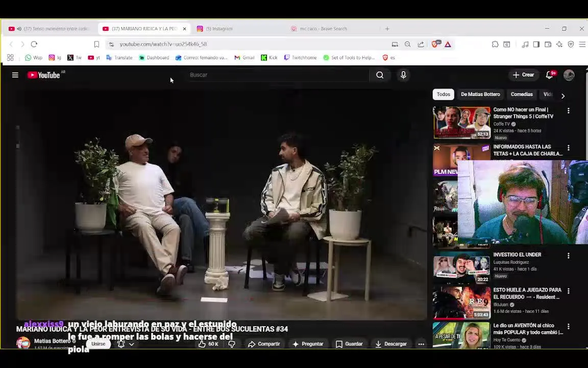Viewport: 588px width, 368px height.
Task: Click the Preguntar button
Action: click(307, 344)
